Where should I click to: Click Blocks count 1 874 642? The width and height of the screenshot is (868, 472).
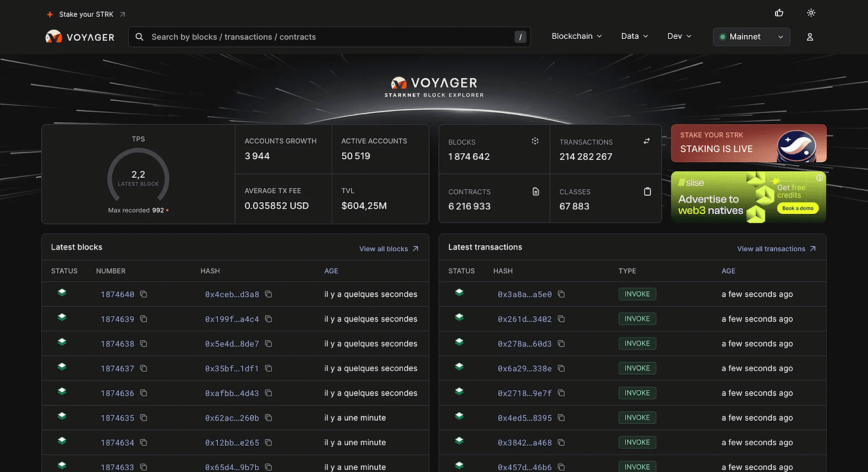(x=469, y=157)
